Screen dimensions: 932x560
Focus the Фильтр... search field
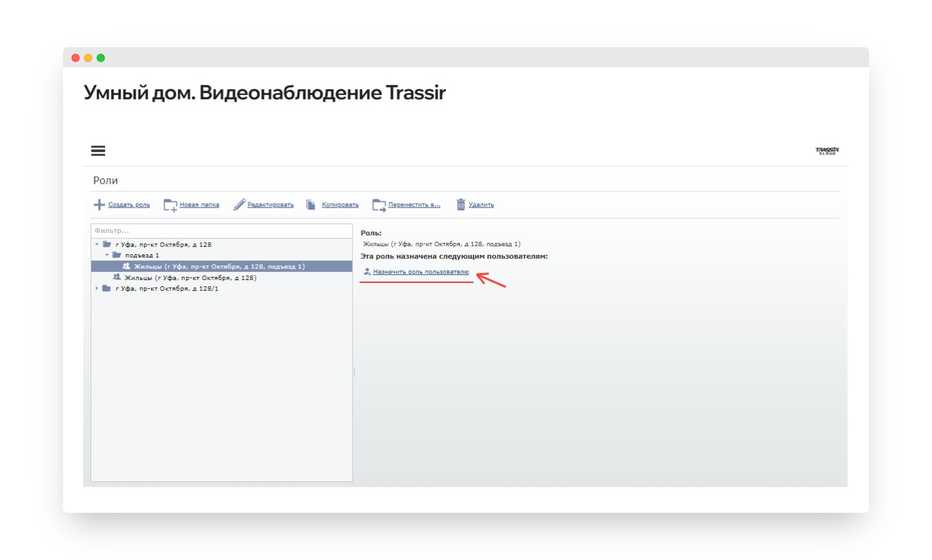click(x=222, y=231)
